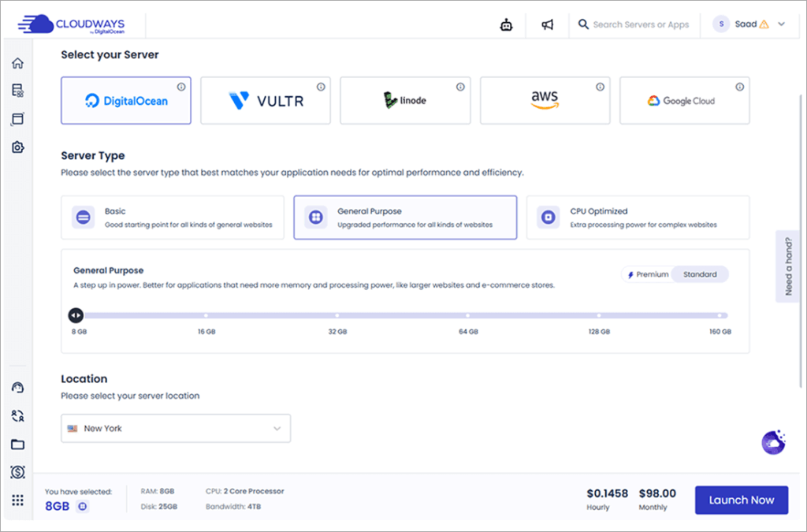
Task: Switch to Premium server option
Action: (x=647, y=274)
